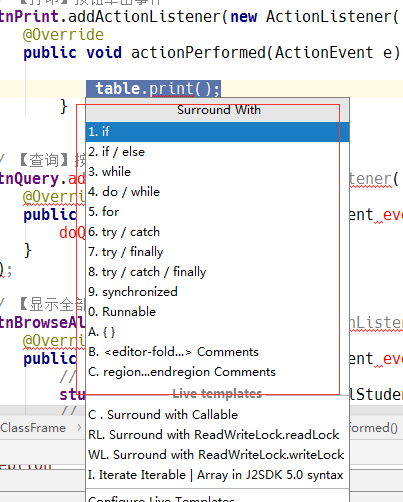Click selected 'table.print();' code line

pyautogui.click(x=153, y=89)
